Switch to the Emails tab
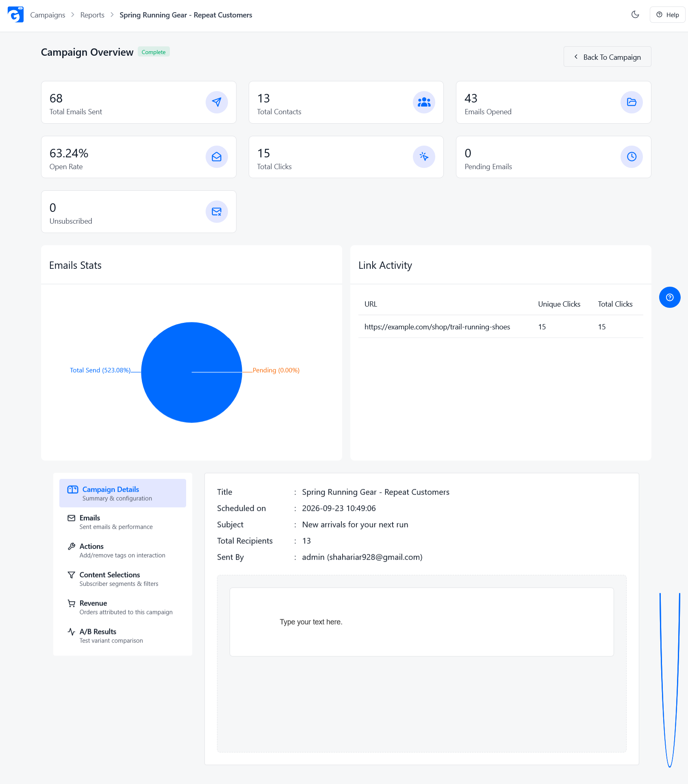 click(123, 522)
